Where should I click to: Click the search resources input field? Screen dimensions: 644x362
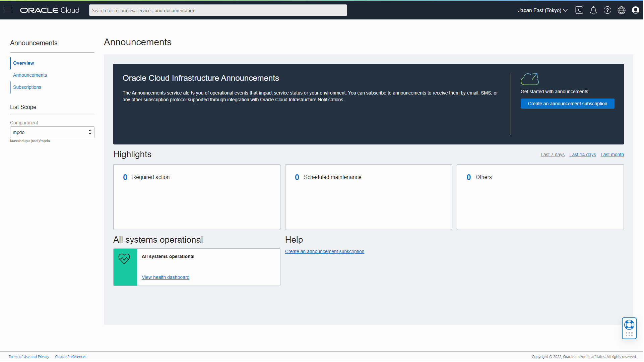pos(218,10)
